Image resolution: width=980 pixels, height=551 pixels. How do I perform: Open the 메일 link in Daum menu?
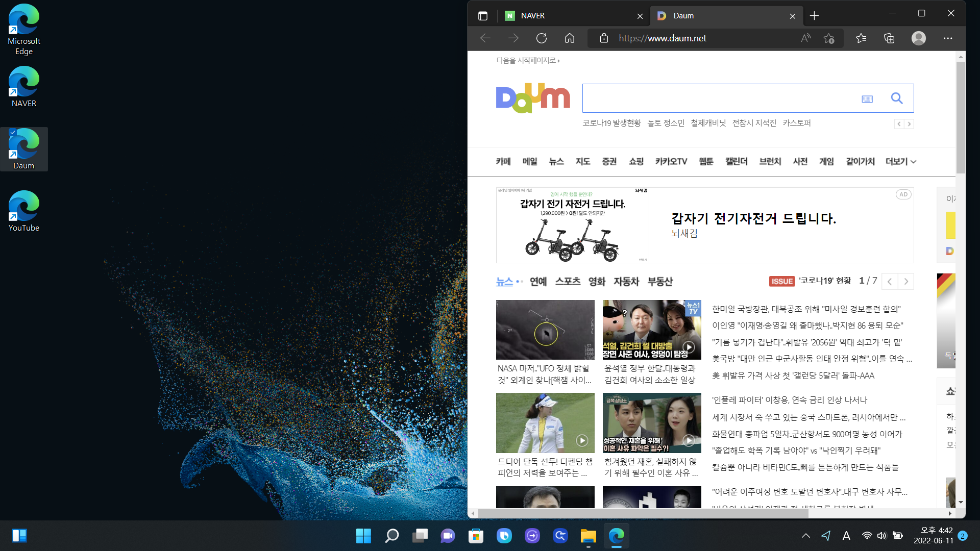point(530,162)
